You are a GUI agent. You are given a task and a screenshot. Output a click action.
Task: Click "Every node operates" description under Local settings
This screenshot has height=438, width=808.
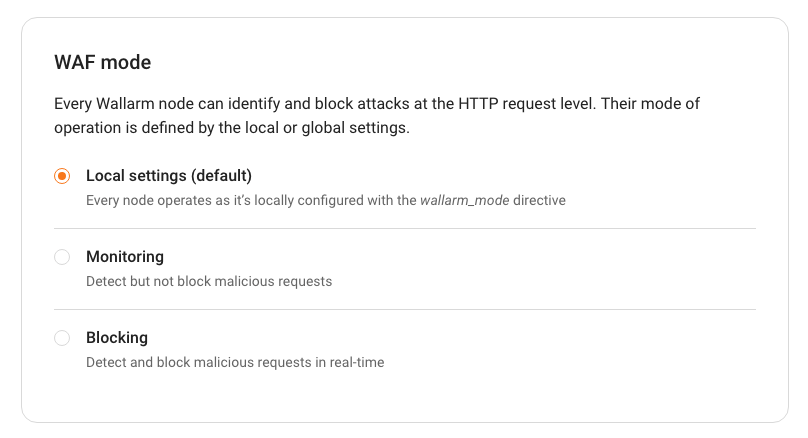[150, 200]
